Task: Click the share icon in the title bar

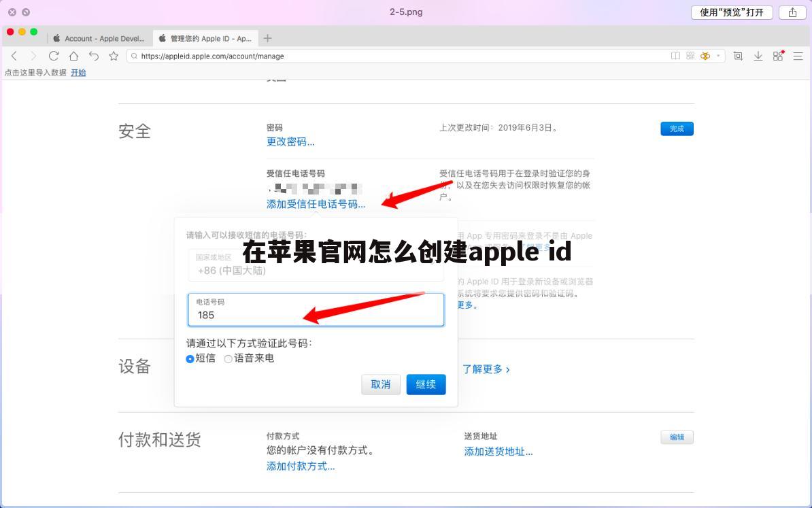Action: (791, 12)
